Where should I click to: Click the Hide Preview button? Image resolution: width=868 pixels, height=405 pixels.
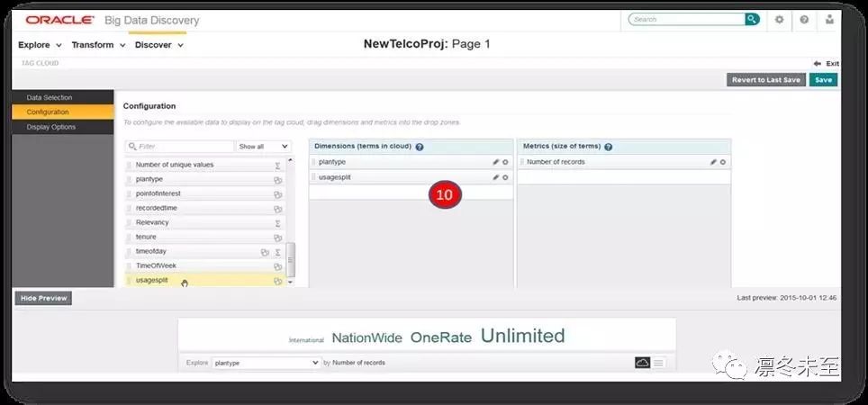44,298
